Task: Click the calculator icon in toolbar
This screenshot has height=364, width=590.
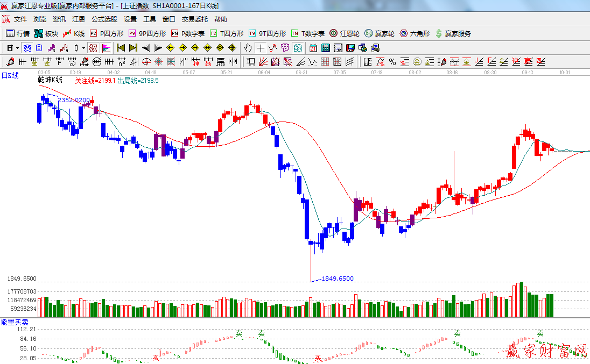Action: tap(325, 48)
